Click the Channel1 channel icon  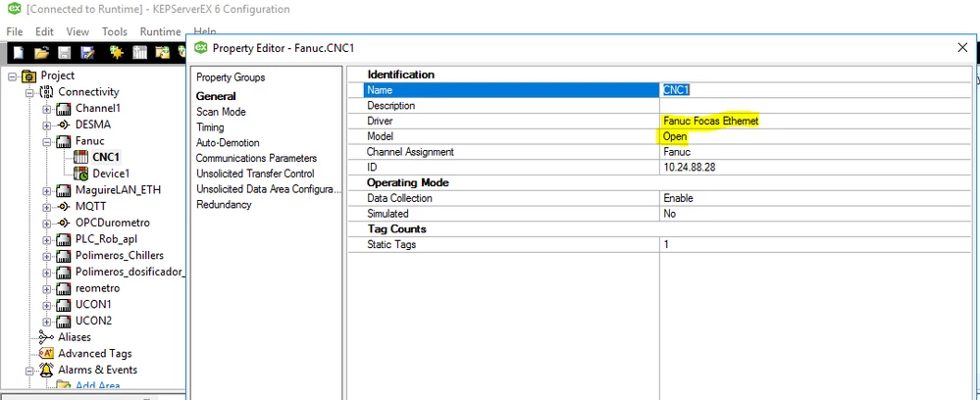(64, 109)
